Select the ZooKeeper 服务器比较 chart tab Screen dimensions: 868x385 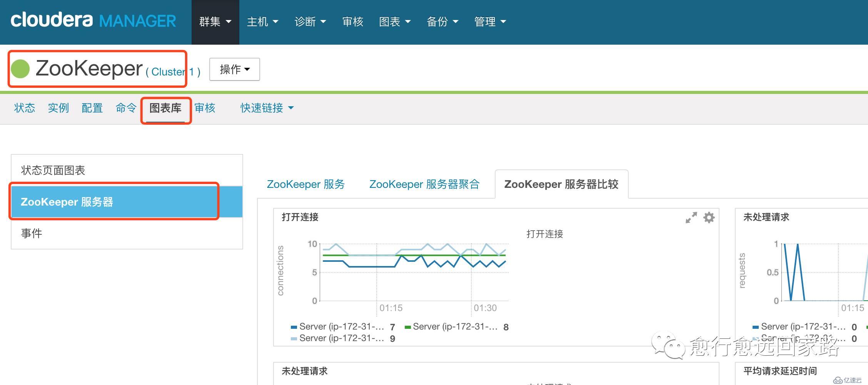[561, 184]
